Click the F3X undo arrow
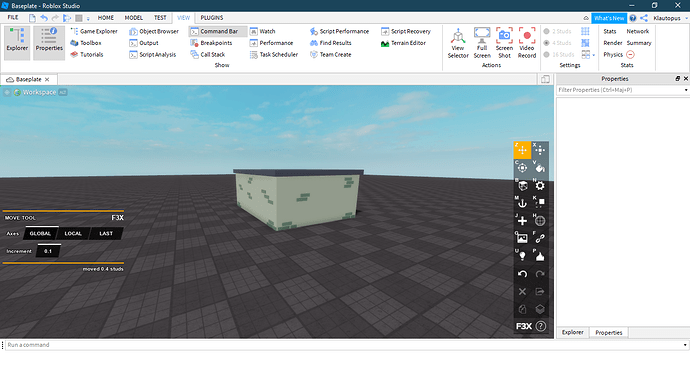The height and width of the screenshot is (367, 690). 522,274
